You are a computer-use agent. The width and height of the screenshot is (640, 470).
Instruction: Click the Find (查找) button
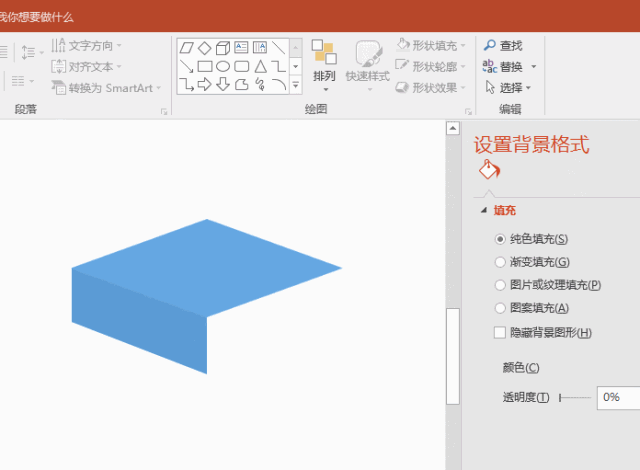[x=503, y=45]
